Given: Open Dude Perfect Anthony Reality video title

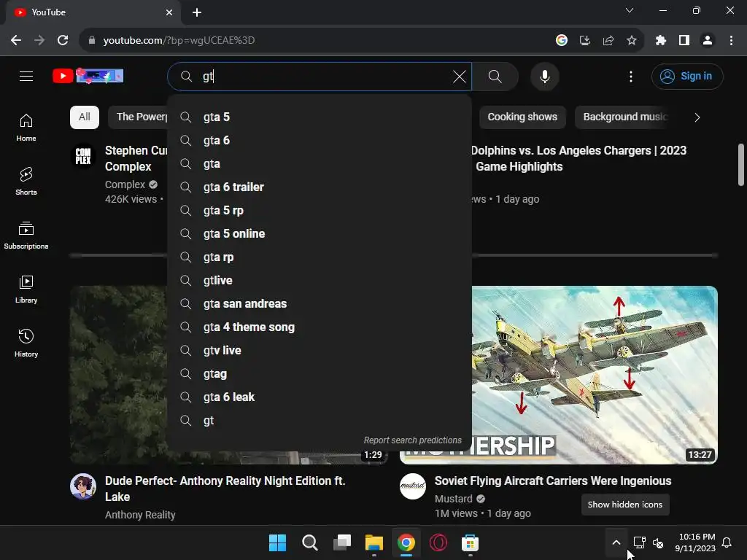Looking at the screenshot, I should coord(225,489).
